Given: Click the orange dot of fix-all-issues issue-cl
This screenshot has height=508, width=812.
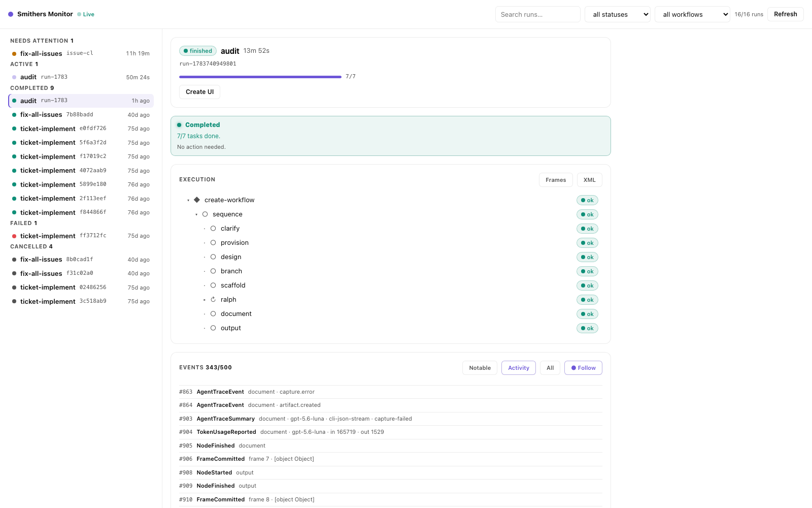Looking at the screenshot, I should pos(14,54).
